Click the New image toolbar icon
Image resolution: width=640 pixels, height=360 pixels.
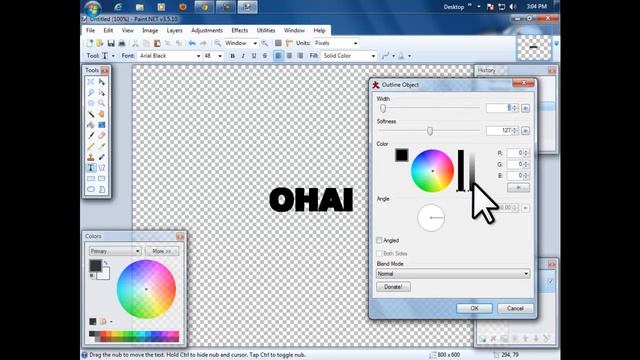coord(89,43)
